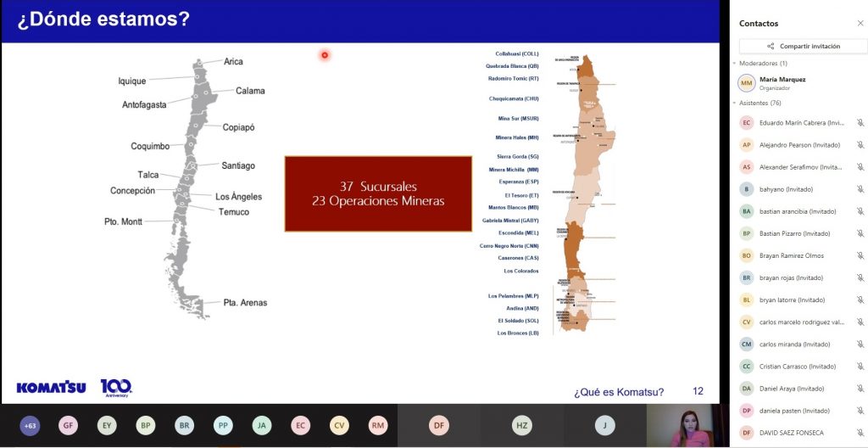Click the Pta. Arenas map label

coord(245,303)
